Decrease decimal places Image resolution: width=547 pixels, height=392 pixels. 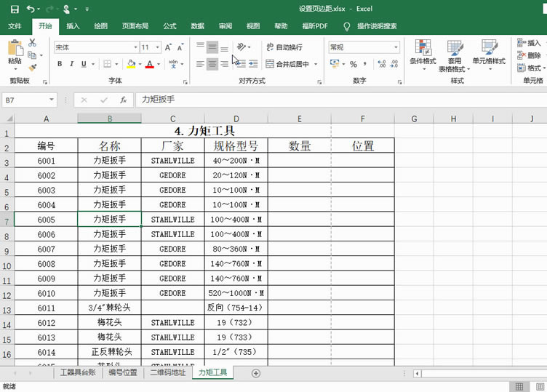point(394,64)
